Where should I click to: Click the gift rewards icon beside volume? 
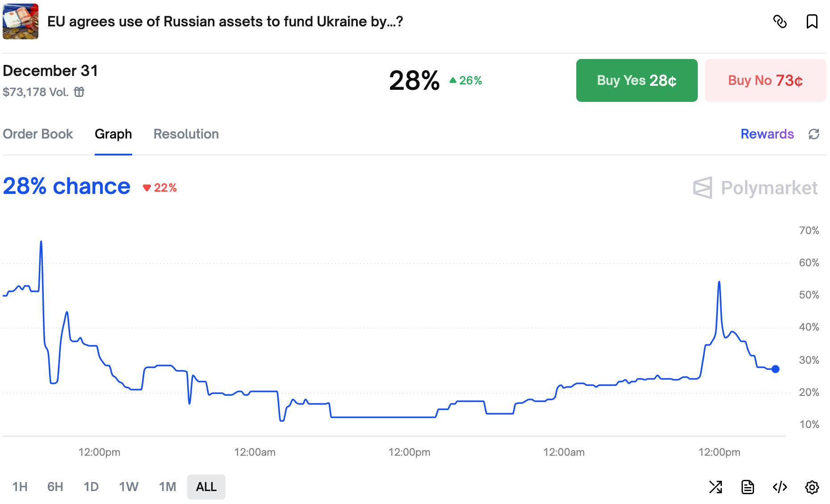79,92
